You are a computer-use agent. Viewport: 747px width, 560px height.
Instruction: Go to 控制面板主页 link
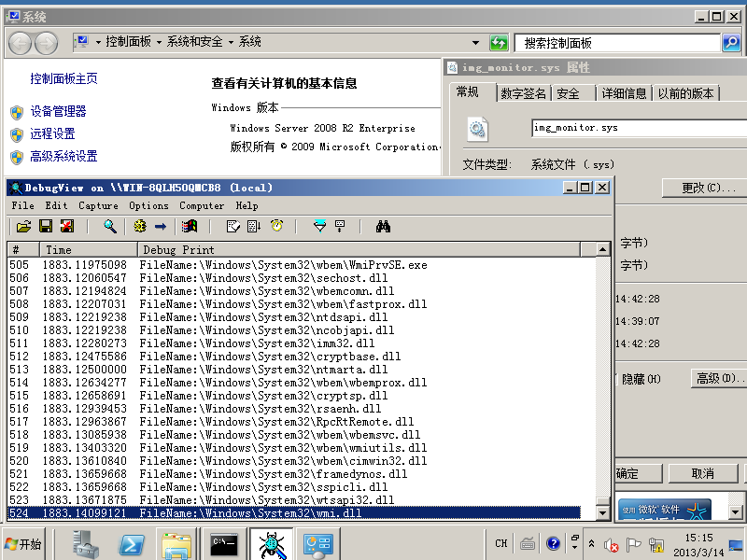pyautogui.click(x=63, y=78)
